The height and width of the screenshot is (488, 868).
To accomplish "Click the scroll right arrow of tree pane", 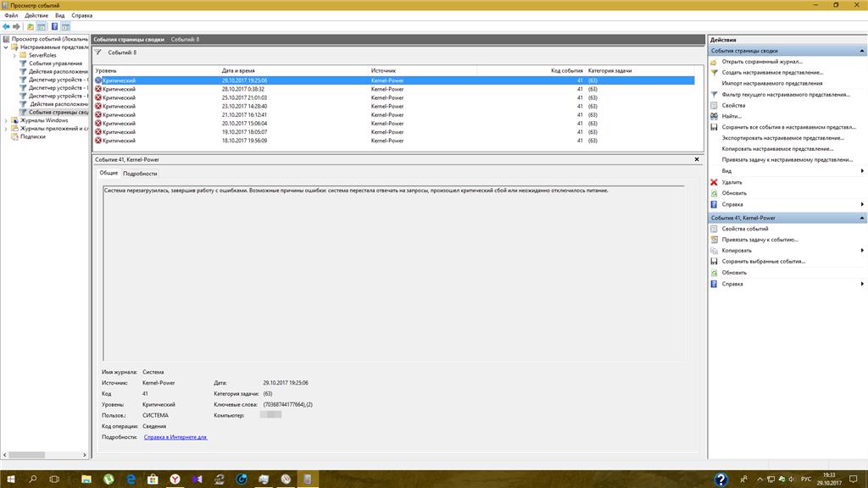I will pos(85,455).
